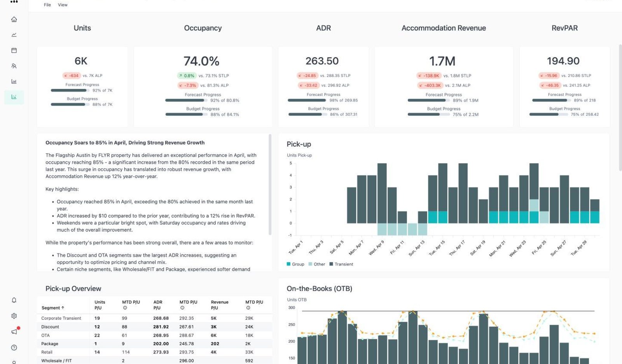Open settings with the gear icon

pyautogui.click(x=14, y=316)
